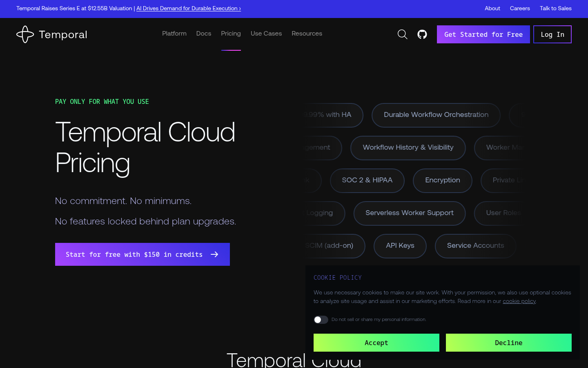Click the Temporal logo icon
The image size is (588, 368).
25,34
